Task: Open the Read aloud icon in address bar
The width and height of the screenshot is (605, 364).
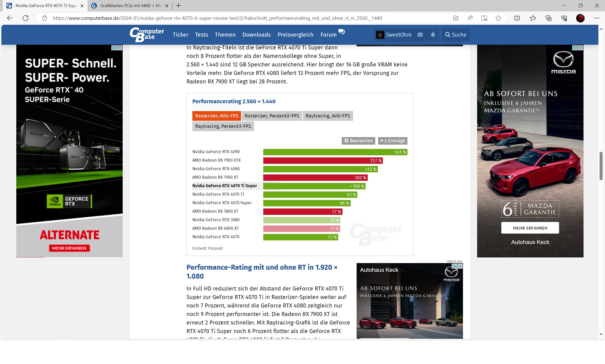Action: pyautogui.click(x=470, y=18)
